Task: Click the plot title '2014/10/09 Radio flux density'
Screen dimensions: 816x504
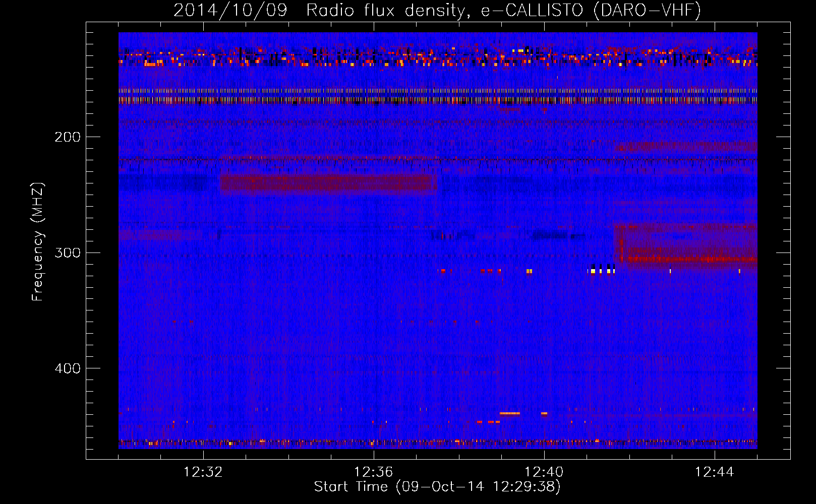Action: [x=437, y=10]
